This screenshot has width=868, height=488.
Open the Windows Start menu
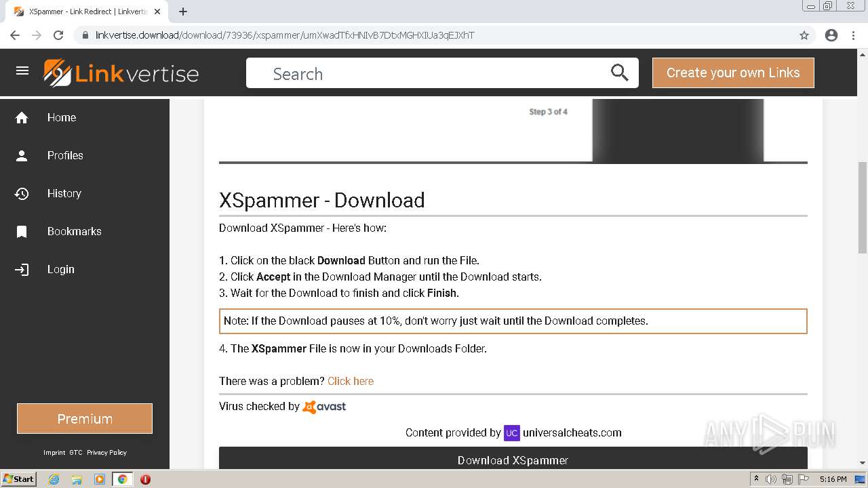click(x=19, y=479)
